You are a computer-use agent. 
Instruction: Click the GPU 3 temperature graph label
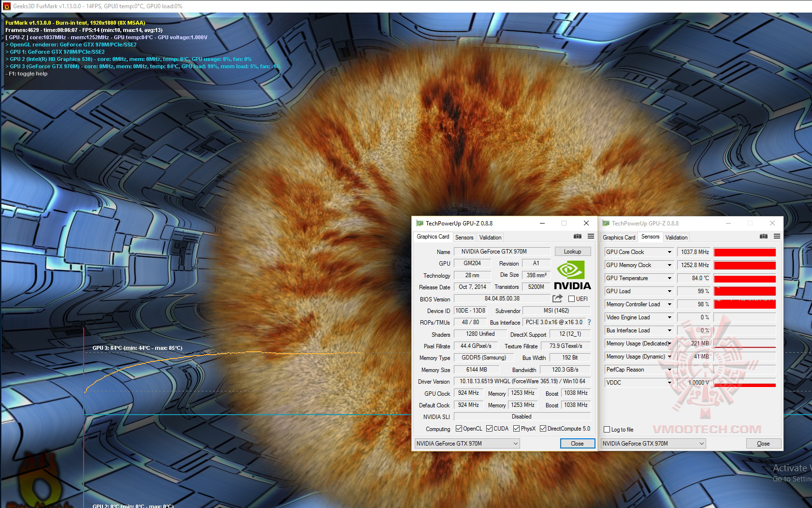pyautogui.click(x=137, y=348)
